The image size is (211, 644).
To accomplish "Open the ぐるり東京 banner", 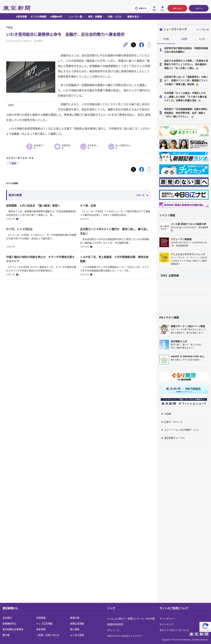I will [184, 377].
